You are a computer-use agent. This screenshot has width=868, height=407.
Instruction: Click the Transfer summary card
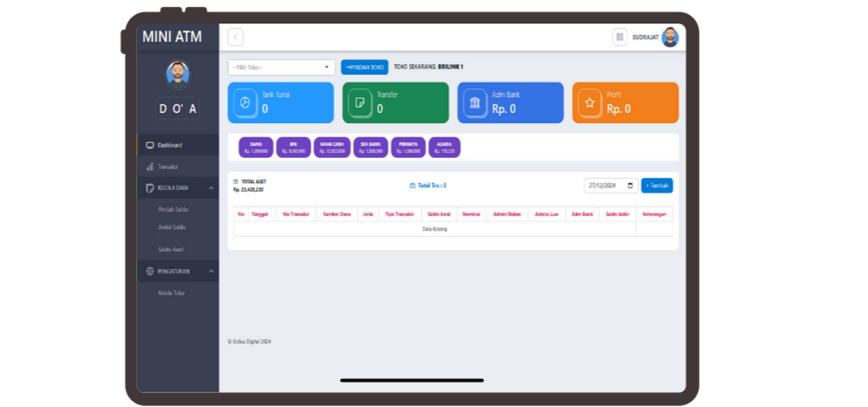(x=395, y=102)
